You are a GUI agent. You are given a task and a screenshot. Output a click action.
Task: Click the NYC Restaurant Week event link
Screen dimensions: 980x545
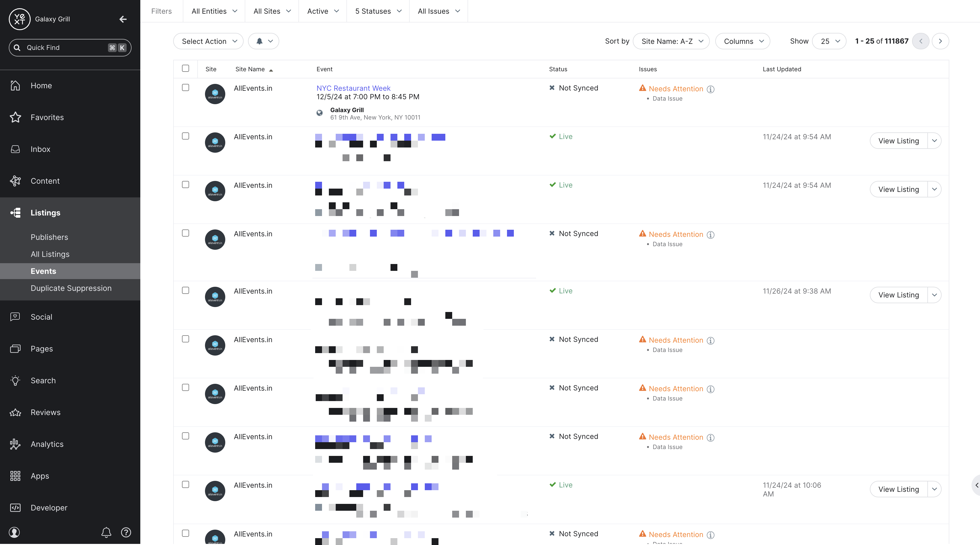pos(354,88)
